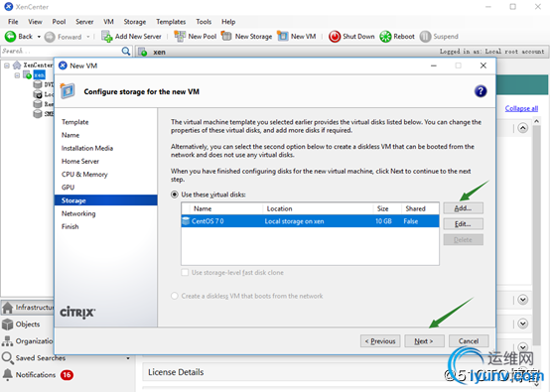This screenshot has height=392, width=550.
Task: Select the CentOS 7 0 disk row
Action: (310, 221)
